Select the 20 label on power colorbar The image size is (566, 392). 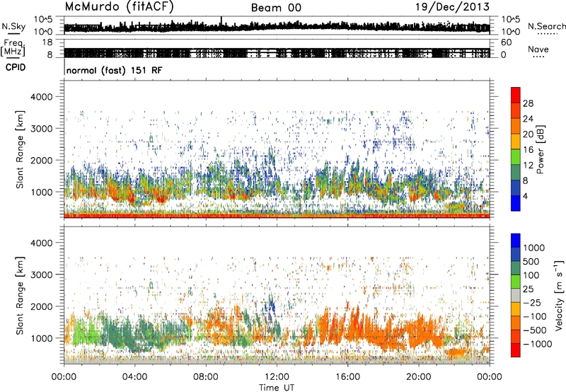coord(528,134)
